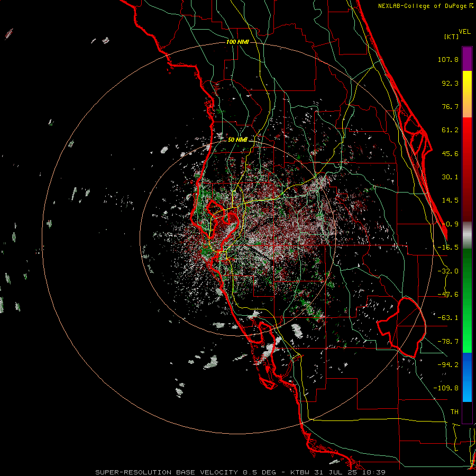Image resolution: width=476 pixels, height=476 pixels.
Task: Click the VEL legend title
Action: click(464, 32)
